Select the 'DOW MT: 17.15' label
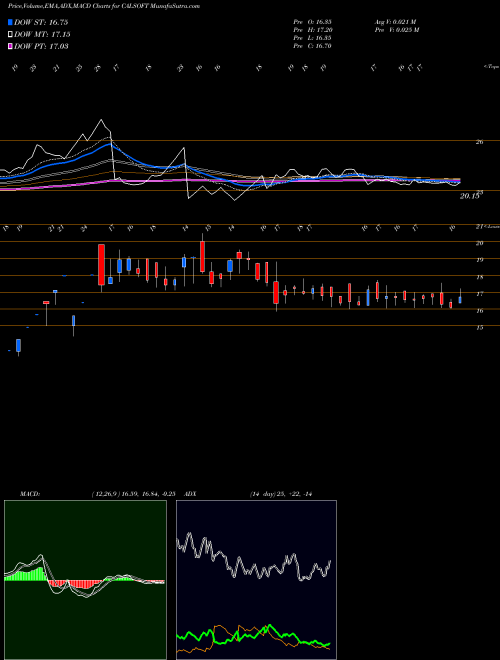500x660 pixels. pos(43,35)
